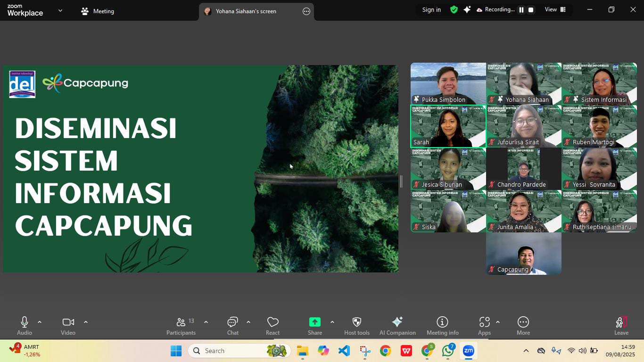Select Sistem Informasi video thumbnail
644x362 pixels.
coord(599,83)
